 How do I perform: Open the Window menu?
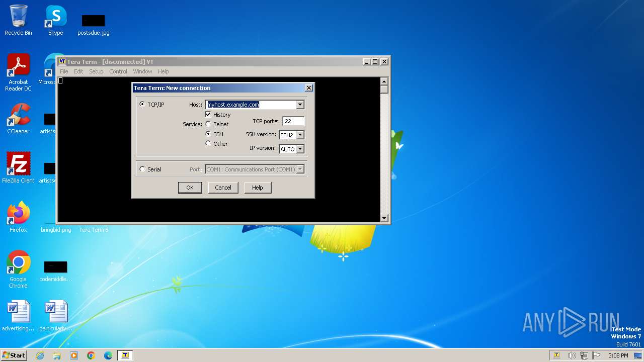click(142, 71)
